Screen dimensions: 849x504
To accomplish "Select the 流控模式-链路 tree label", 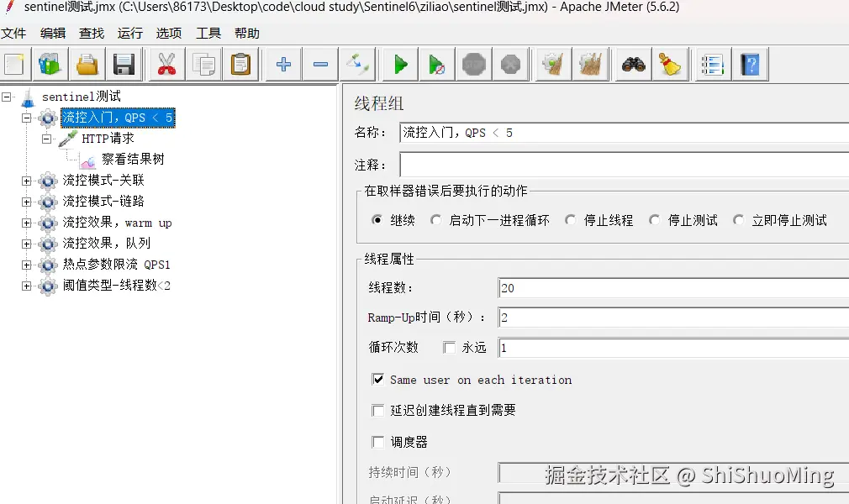I will 103,202.
